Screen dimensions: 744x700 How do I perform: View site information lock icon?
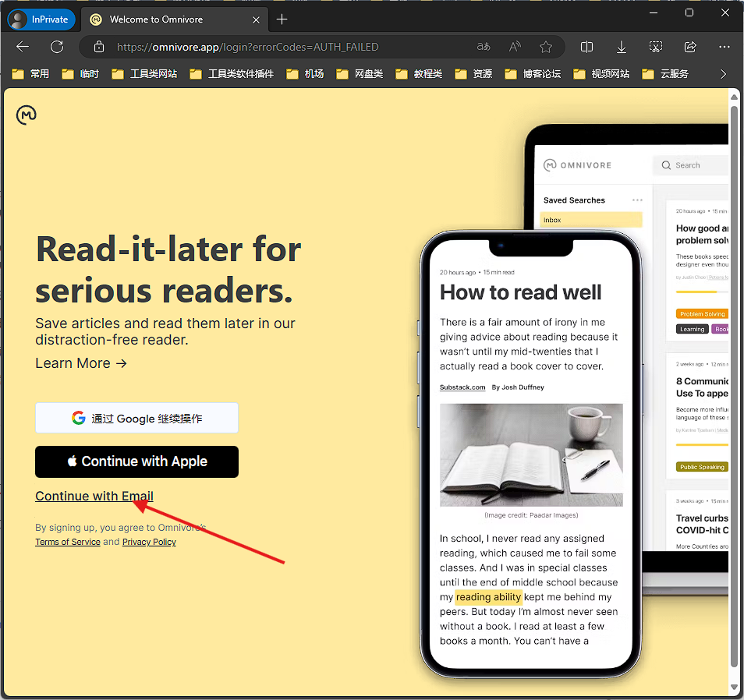point(99,47)
